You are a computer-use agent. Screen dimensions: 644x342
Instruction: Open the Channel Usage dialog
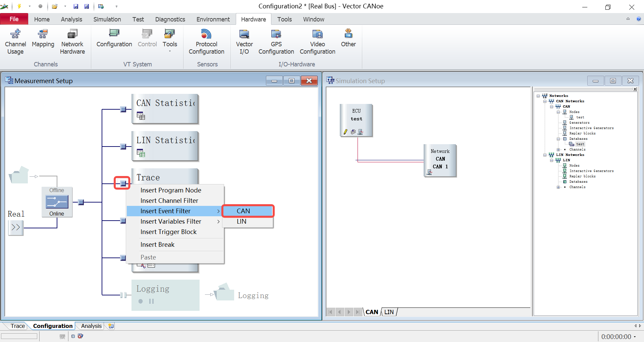(x=15, y=42)
